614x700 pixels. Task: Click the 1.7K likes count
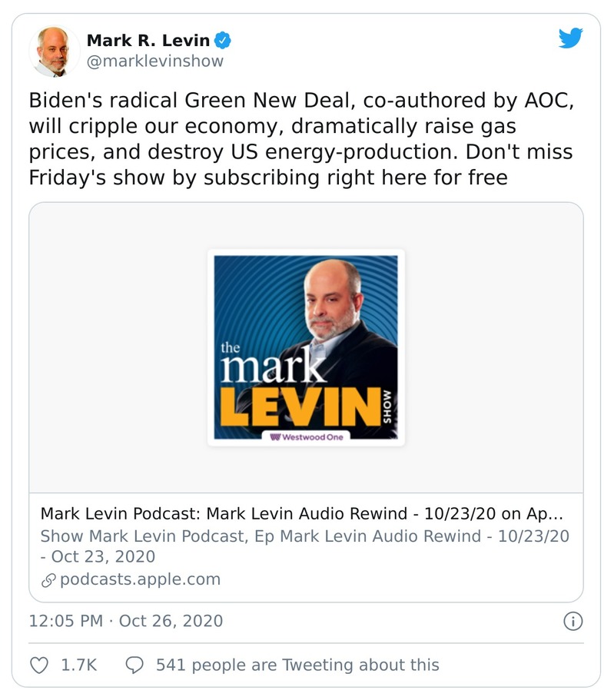[x=78, y=665]
